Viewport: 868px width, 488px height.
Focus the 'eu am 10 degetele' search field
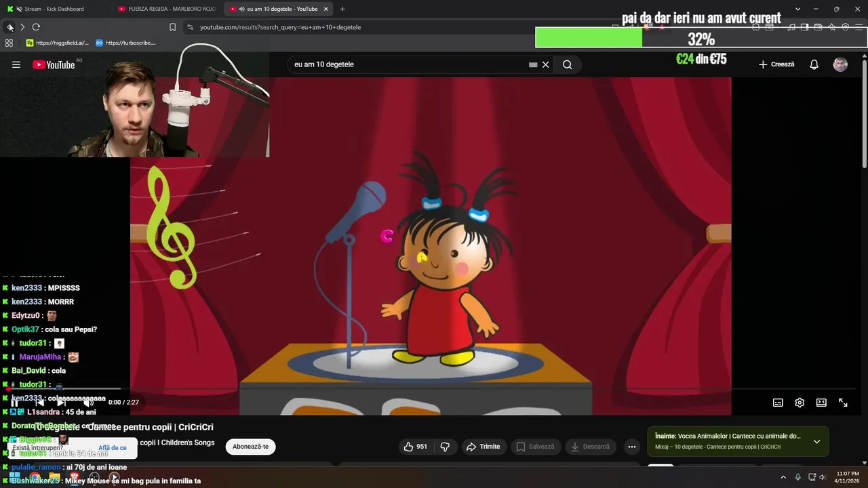coord(407,64)
